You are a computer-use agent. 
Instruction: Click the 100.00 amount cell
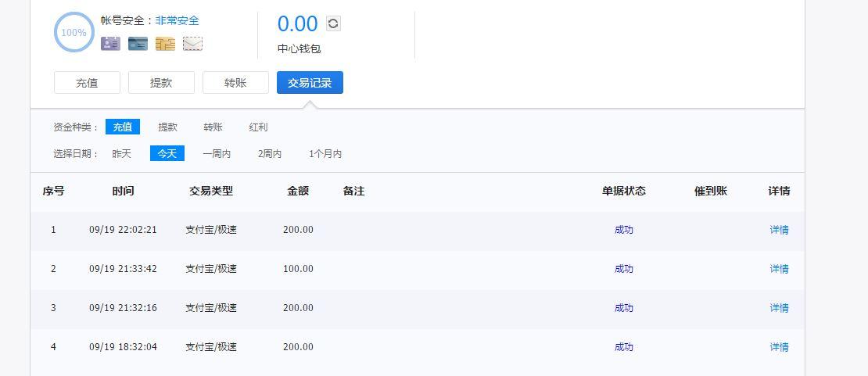[298, 269]
